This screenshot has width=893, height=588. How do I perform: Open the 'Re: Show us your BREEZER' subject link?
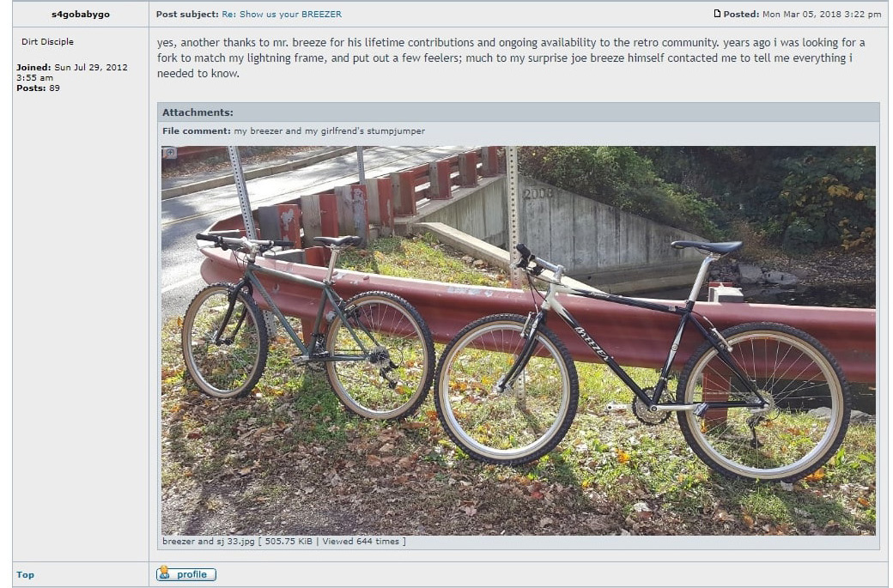(282, 15)
